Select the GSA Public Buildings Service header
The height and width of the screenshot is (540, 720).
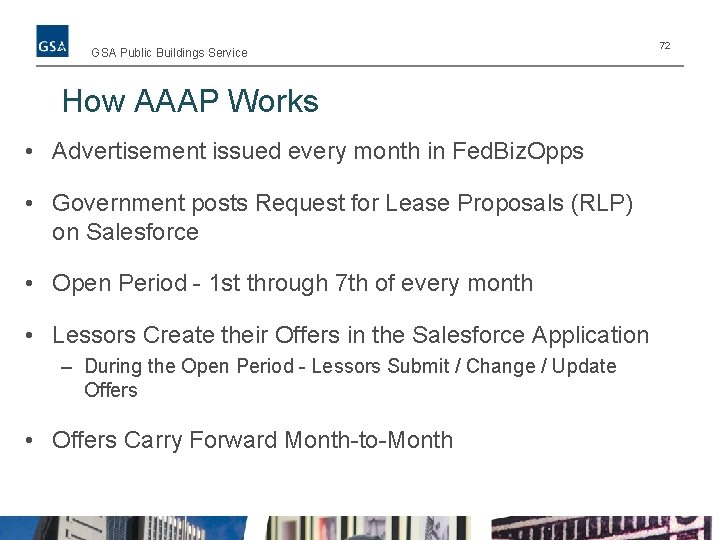coord(169,53)
